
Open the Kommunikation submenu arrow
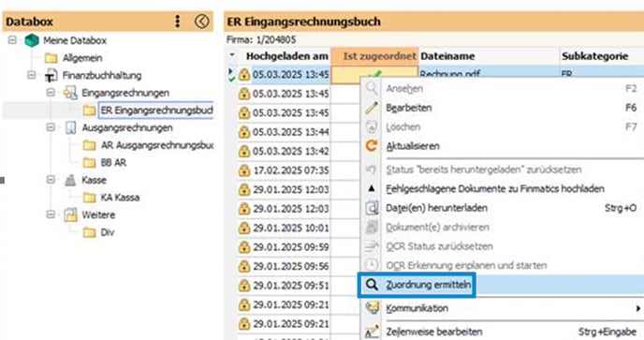point(637,308)
